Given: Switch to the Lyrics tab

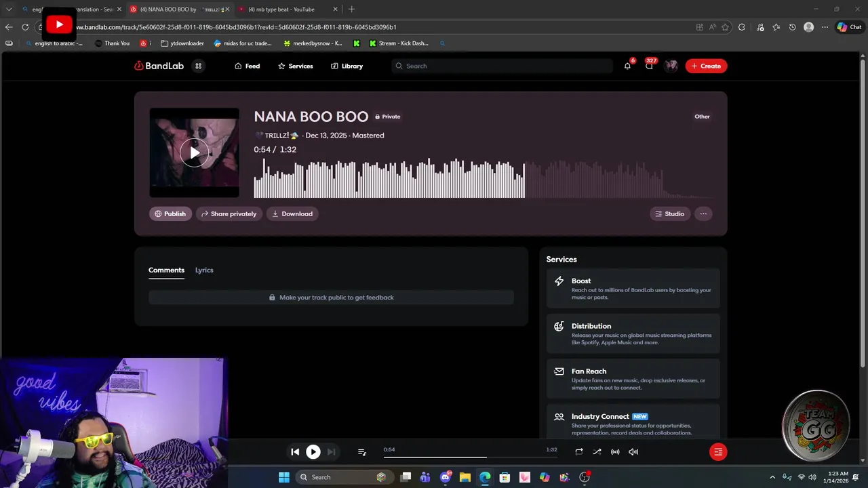Looking at the screenshot, I should (x=204, y=270).
